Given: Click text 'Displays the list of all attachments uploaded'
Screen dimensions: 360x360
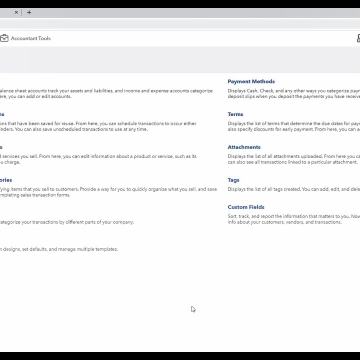Looking at the screenshot, I should [275, 156].
